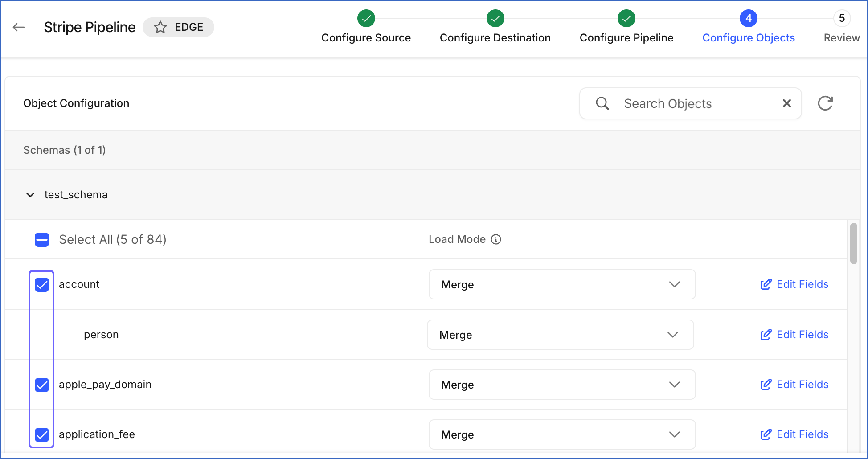Click the account object name
Image resolution: width=868 pixels, height=459 pixels.
(x=79, y=284)
